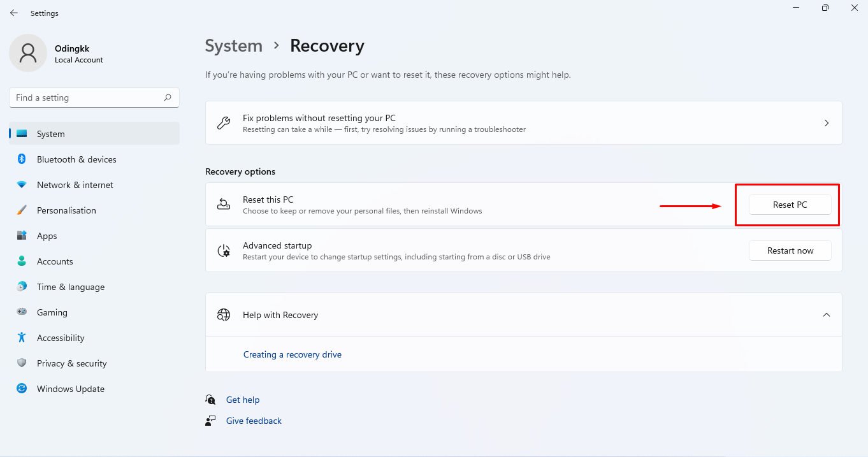Select Time & language in sidebar

[70, 287]
